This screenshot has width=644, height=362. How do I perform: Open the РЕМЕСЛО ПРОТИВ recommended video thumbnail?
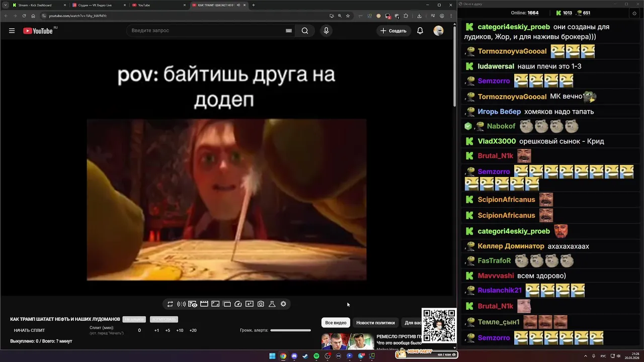click(x=348, y=341)
